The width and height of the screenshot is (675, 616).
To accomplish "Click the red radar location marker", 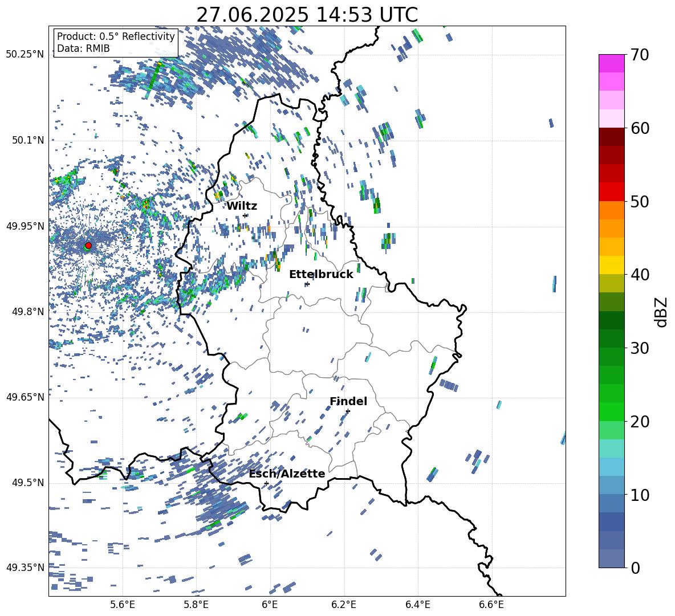I will click(x=88, y=246).
